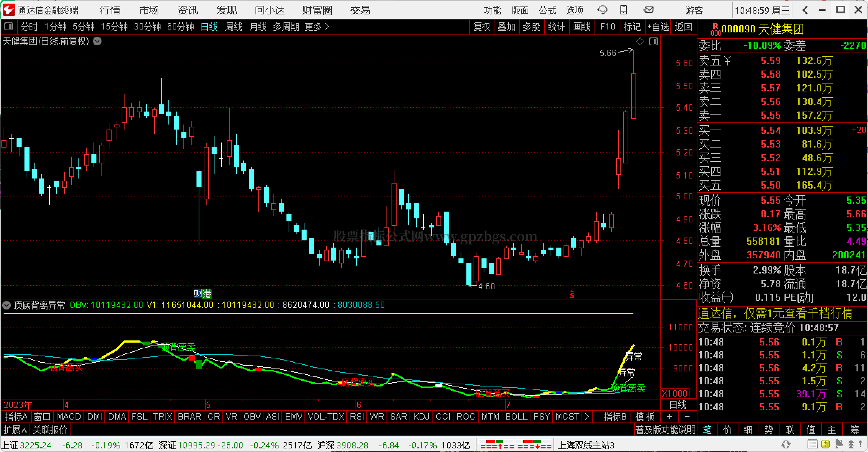Switch to the 周线 weekly chart tab
The width and height of the screenshot is (868, 452).
[x=234, y=27]
